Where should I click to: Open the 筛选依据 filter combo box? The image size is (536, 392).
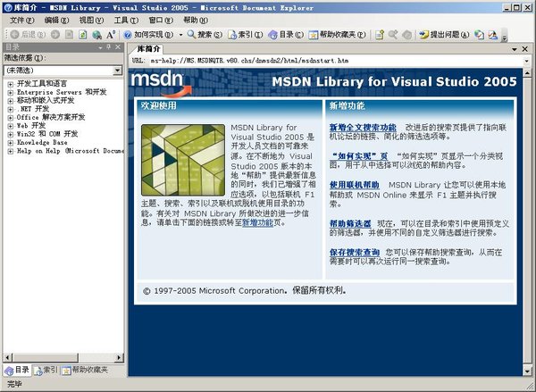pos(63,71)
